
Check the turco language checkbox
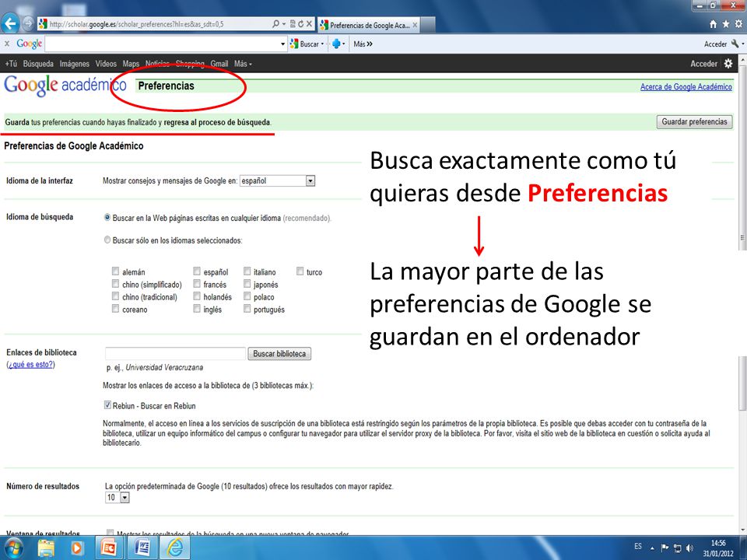(x=300, y=271)
